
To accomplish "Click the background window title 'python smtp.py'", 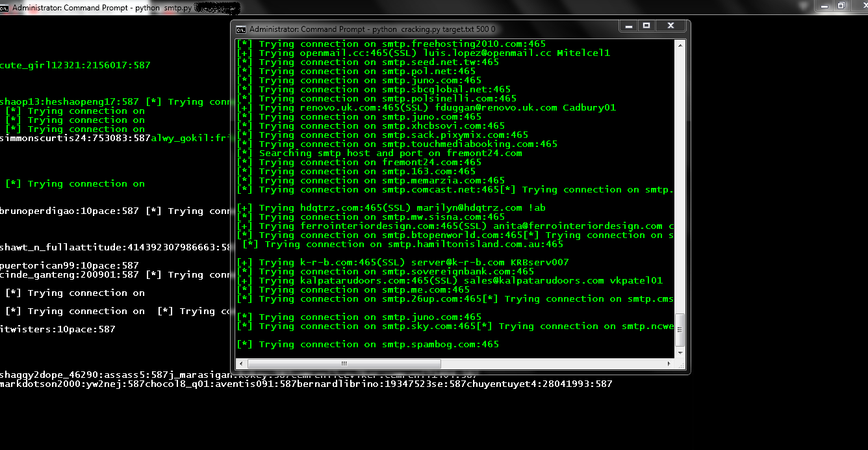I will point(164,8).
